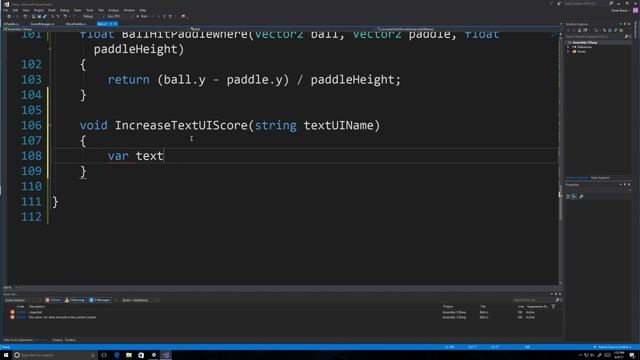Click the return statement on line 103

point(254,80)
